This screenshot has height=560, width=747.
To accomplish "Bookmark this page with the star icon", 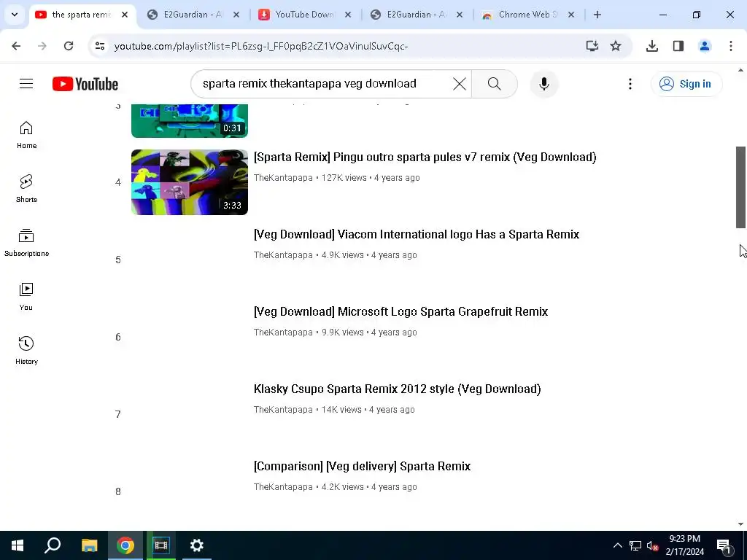I will pos(616,46).
